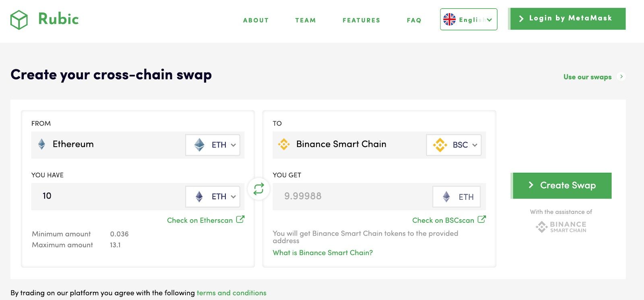The width and height of the screenshot is (644, 300).
Task: Expand the FROM network ETH dropdown
Action: click(x=213, y=145)
